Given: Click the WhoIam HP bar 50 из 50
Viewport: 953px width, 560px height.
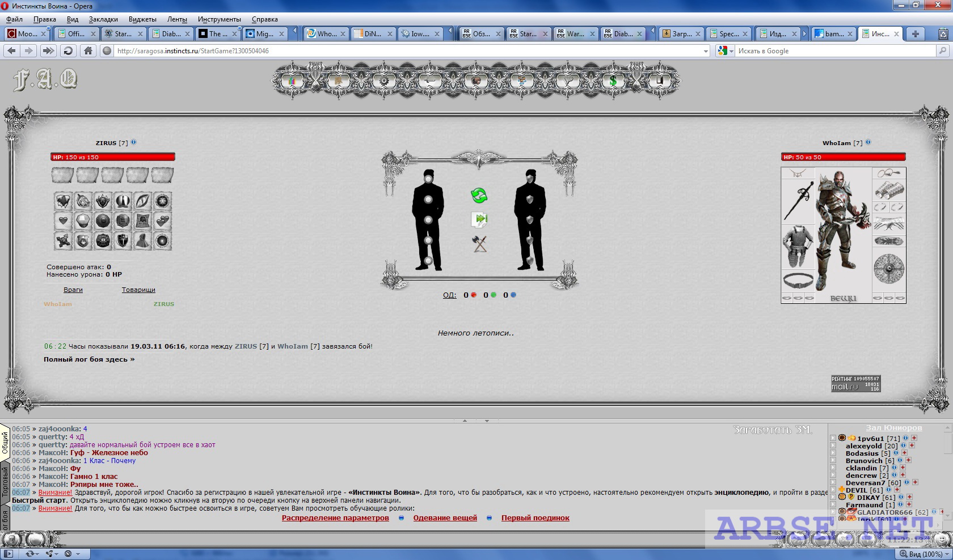Looking at the screenshot, I should (844, 157).
